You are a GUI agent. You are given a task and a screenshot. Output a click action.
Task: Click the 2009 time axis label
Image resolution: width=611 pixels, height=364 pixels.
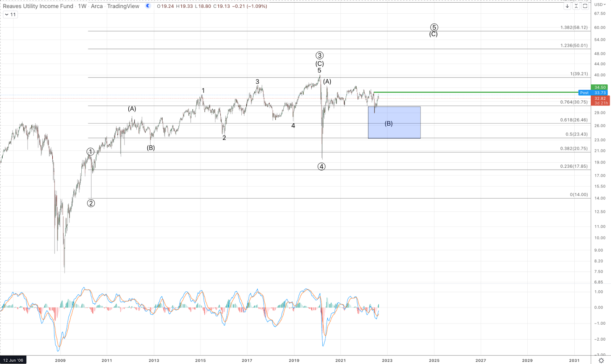tap(60, 360)
